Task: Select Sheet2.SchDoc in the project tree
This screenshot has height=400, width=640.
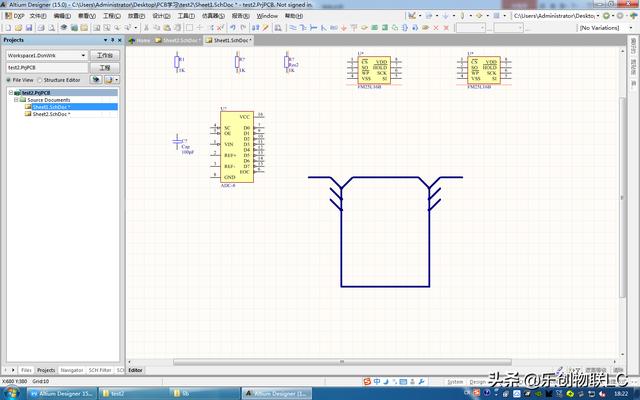Action: point(51,114)
